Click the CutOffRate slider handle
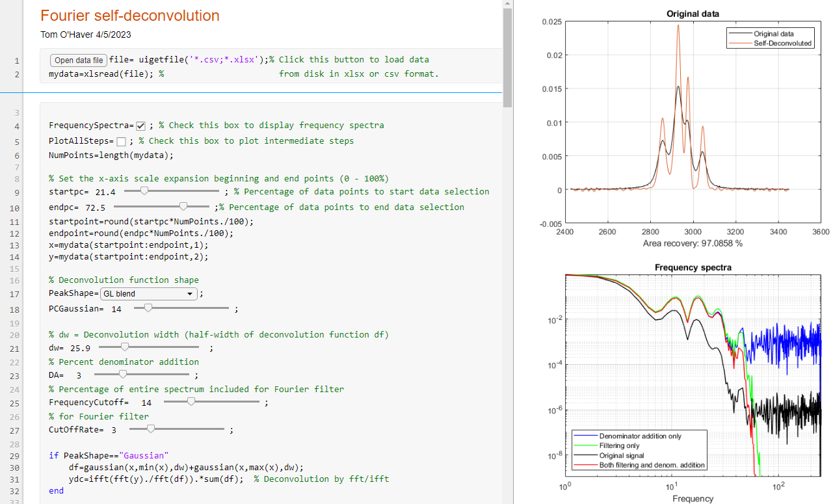 coord(151,429)
